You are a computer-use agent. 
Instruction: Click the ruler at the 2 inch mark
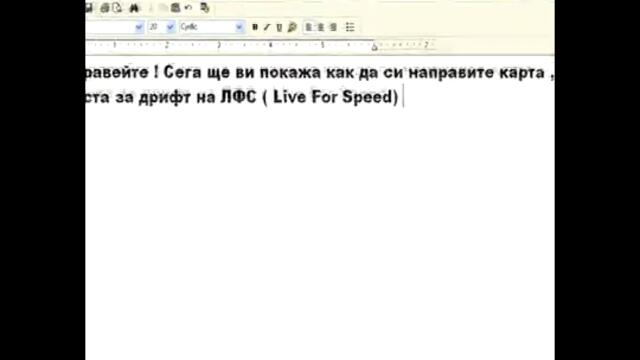click(167, 45)
